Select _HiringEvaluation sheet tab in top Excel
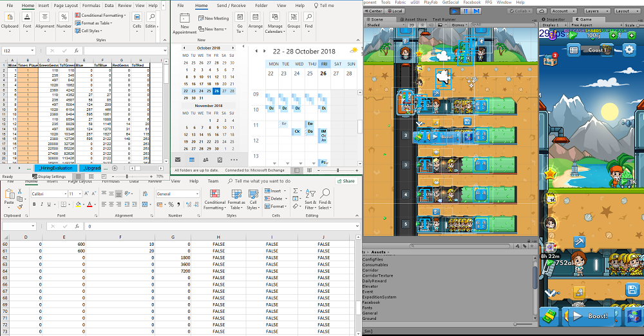644x336 pixels. tap(56, 168)
